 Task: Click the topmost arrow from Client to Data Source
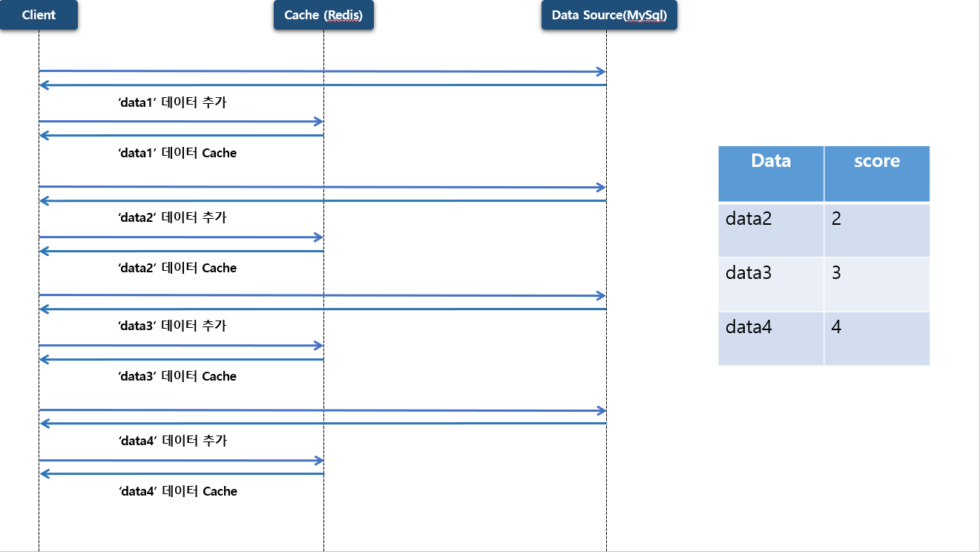click(x=323, y=71)
